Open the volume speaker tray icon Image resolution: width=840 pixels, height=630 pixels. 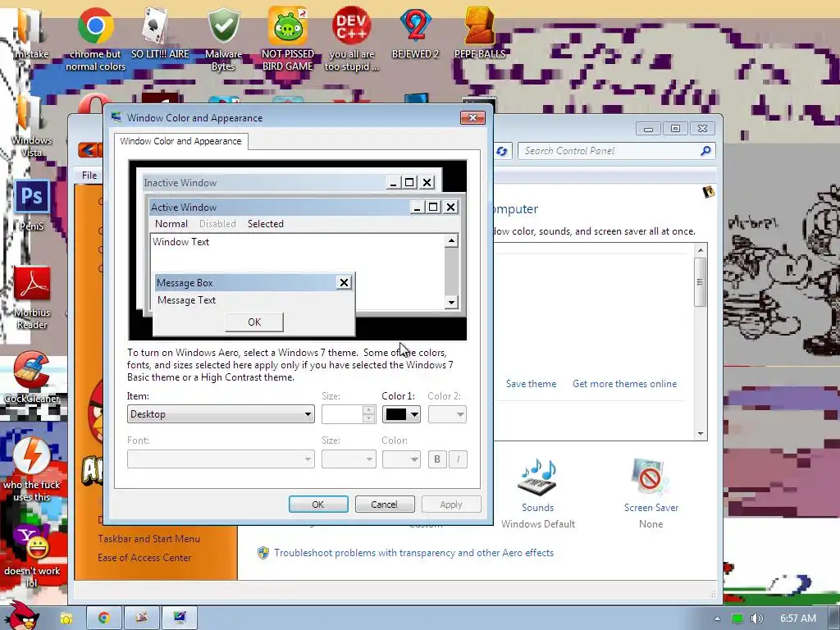point(756,619)
